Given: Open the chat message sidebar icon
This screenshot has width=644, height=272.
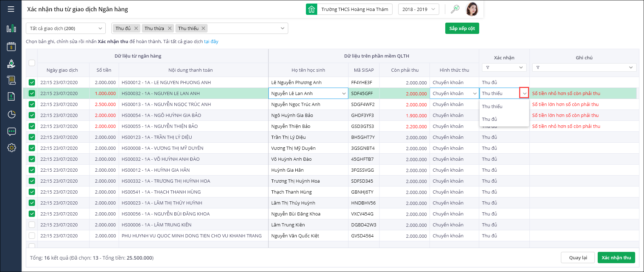Looking at the screenshot, I should pos(11,131).
